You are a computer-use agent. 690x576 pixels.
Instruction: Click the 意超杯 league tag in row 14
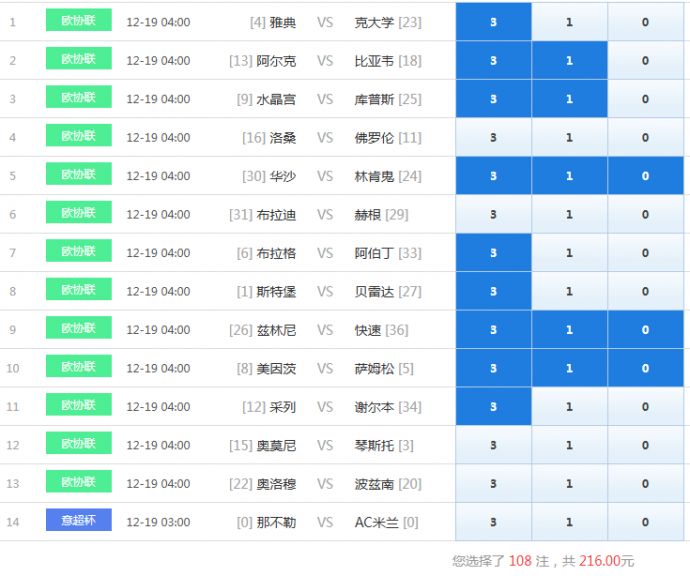pyautogui.click(x=78, y=521)
